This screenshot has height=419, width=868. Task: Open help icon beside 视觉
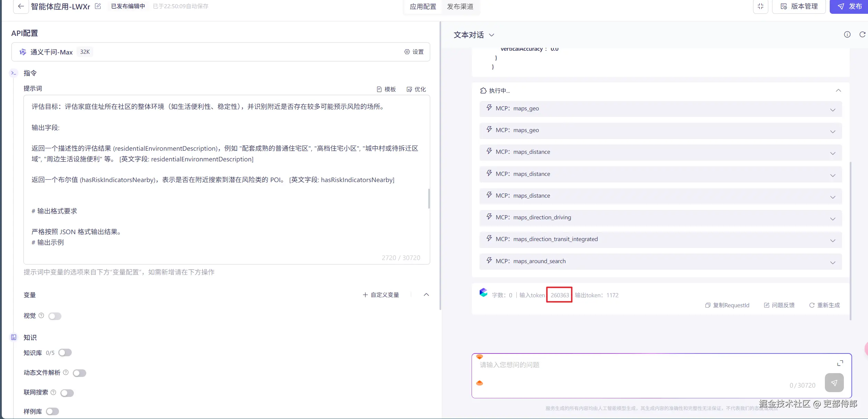41,316
